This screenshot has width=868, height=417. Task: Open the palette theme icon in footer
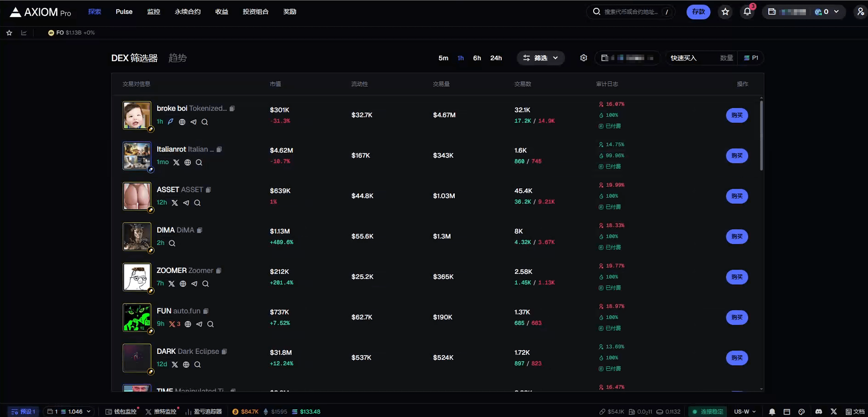click(x=802, y=412)
